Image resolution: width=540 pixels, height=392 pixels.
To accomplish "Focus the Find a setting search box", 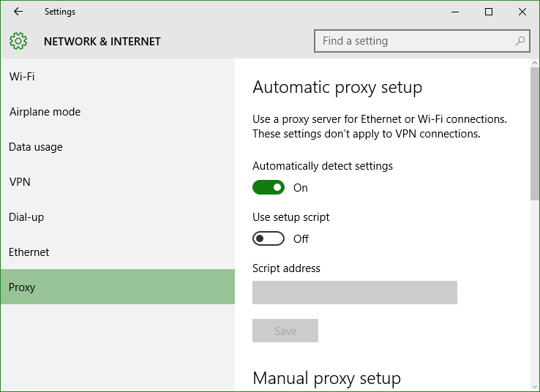I will [x=422, y=41].
